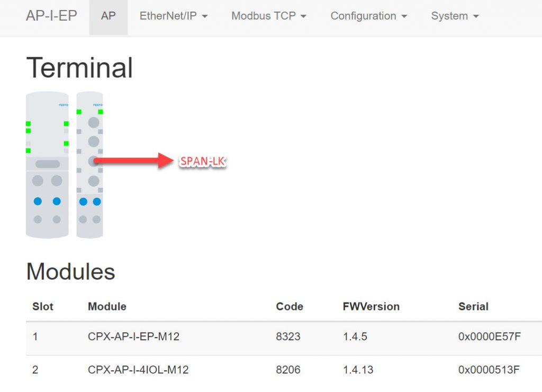The image size is (542, 392).
Task: Expand the EtherNet/IP dropdown menu
Action: (x=174, y=16)
